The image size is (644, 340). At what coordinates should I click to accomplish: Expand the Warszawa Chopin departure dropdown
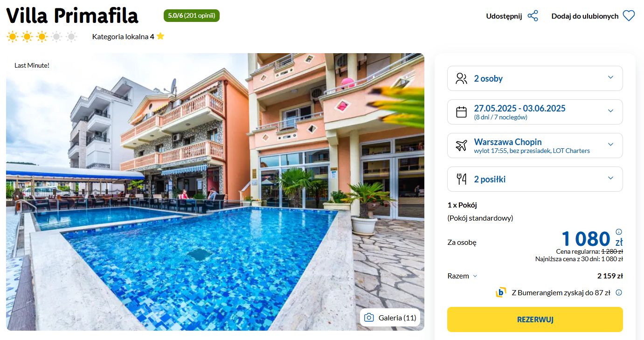click(x=535, y=146)
